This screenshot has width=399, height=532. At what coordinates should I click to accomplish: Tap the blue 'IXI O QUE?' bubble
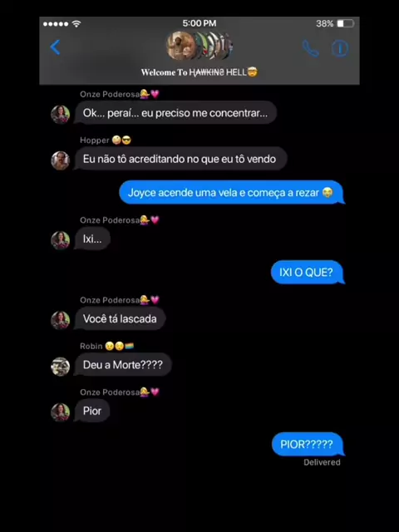[307, 272]
